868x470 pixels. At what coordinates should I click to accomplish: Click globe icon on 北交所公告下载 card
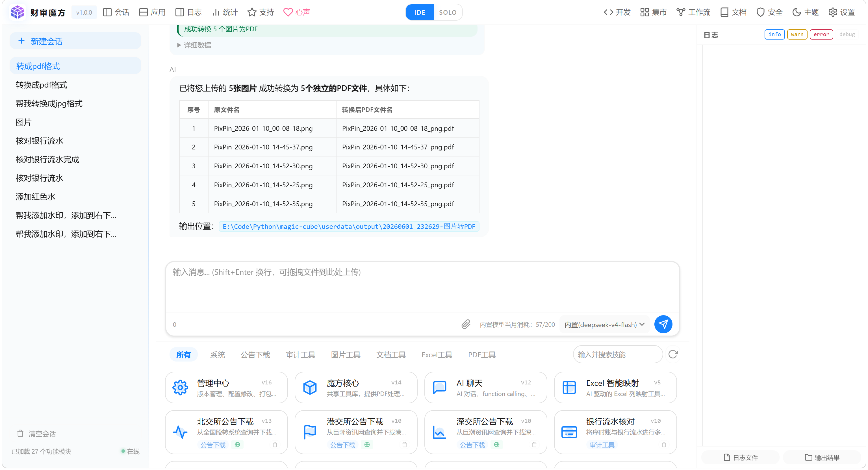click(237, 445)
